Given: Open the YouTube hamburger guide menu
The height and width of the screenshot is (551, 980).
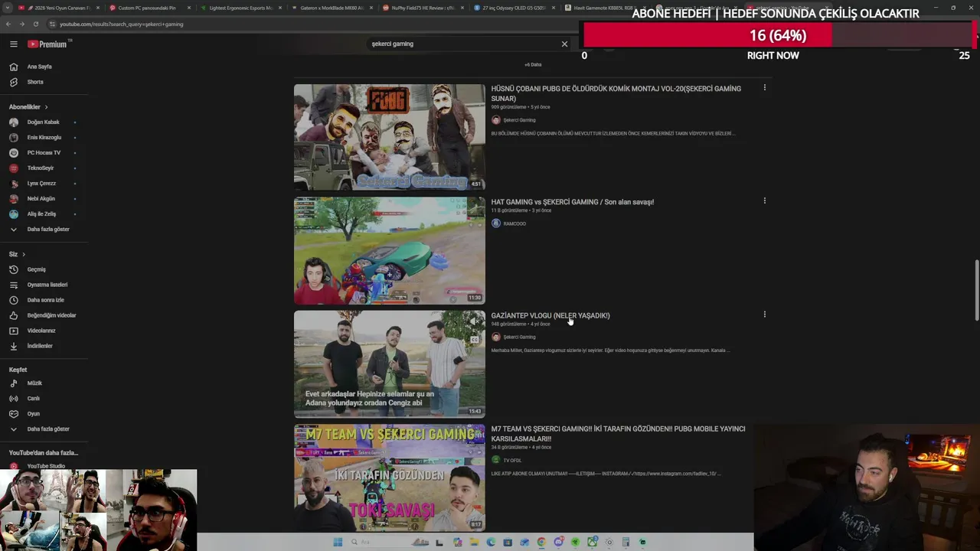Looking at the screenshot, I should coord(14,44).
